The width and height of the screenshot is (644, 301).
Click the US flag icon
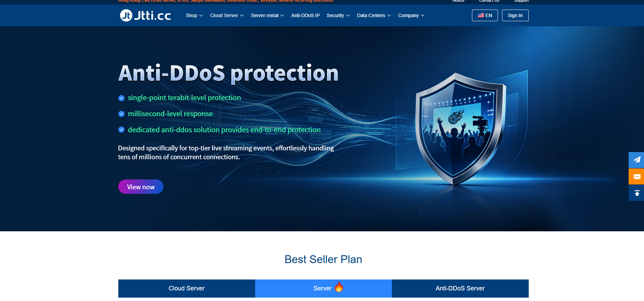[481, 15]
